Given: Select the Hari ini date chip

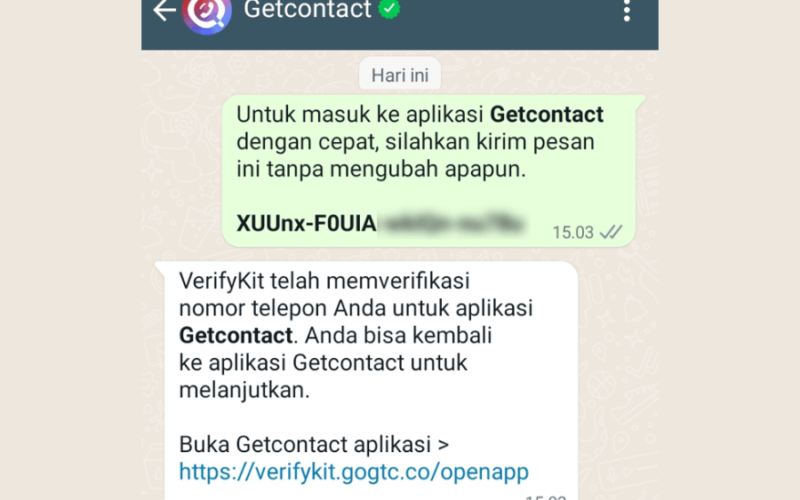Looking at the screenshot, I should point(399,75).
